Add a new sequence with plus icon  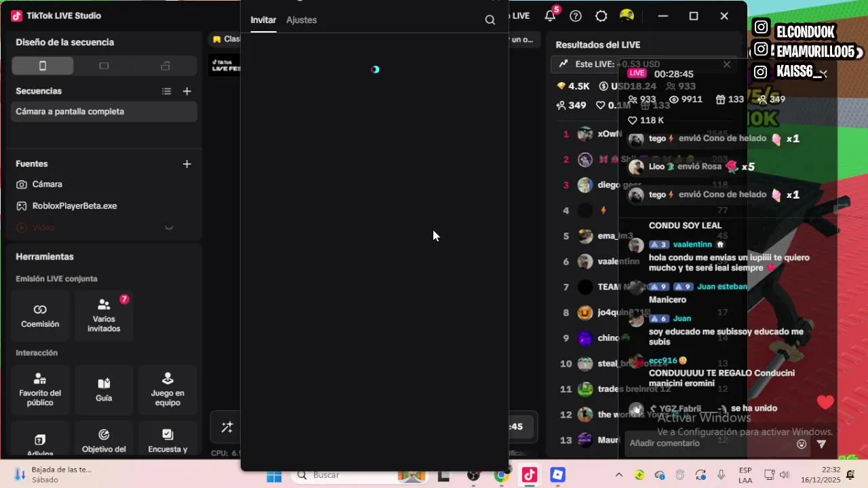(187, 91)
